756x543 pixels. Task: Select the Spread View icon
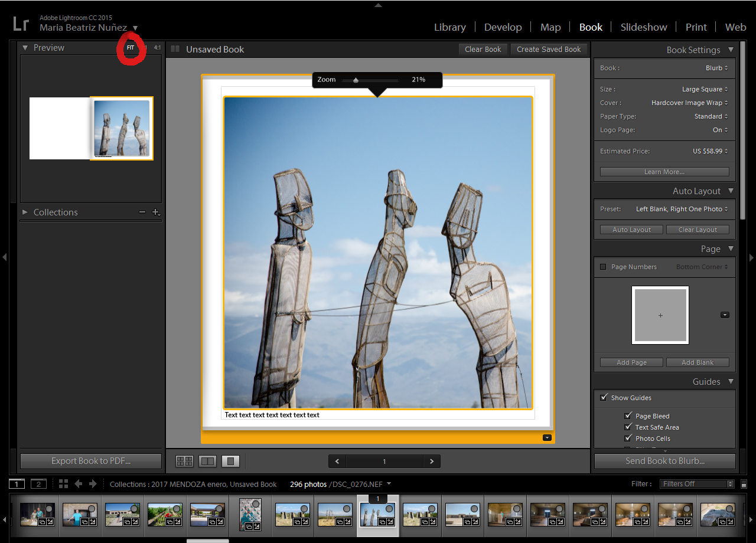pyautogui.click(x=207, y=461)
